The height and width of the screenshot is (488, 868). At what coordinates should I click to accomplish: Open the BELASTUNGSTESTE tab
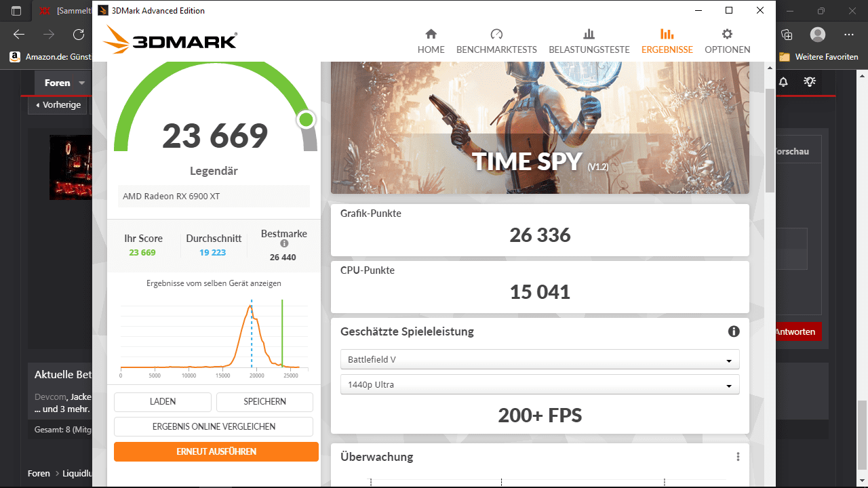point(589,41)
